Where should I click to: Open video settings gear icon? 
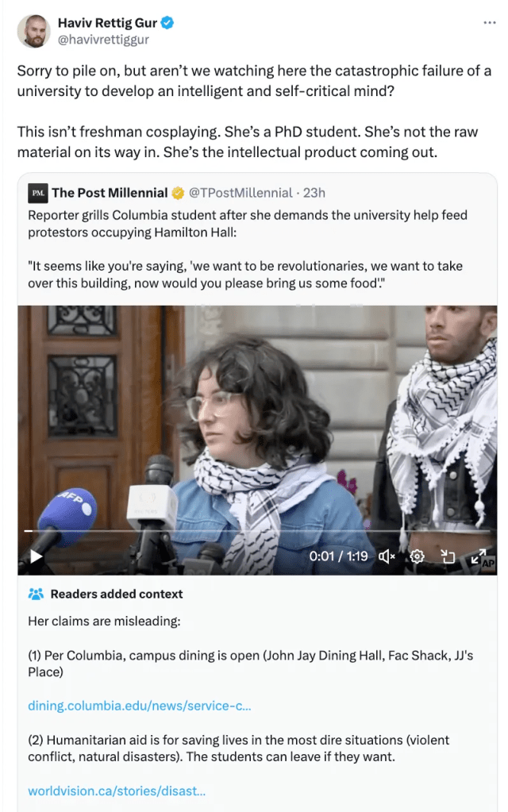417,556
